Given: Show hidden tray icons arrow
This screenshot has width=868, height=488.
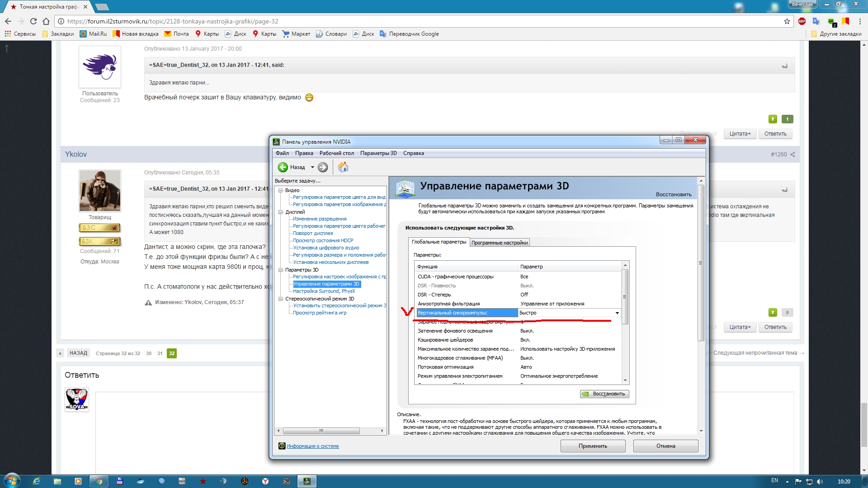Looking at the screenshot, I should click(x=787, y=482).
